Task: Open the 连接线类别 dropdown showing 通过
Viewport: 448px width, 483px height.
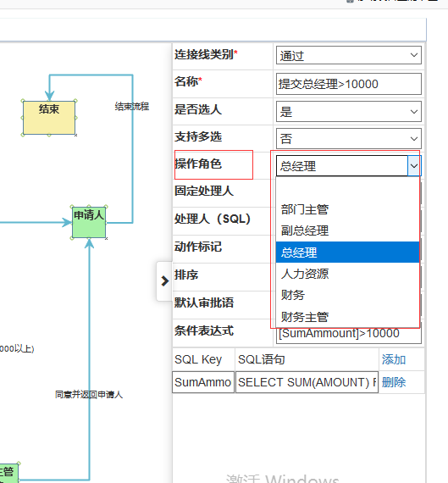Action: coord(349,55)
